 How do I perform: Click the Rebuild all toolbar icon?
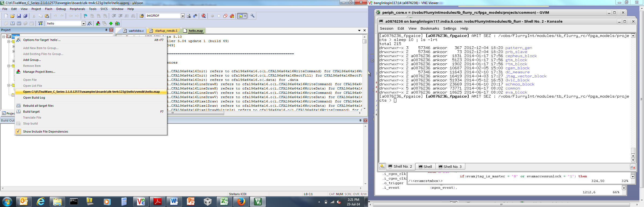click(19, 23)
